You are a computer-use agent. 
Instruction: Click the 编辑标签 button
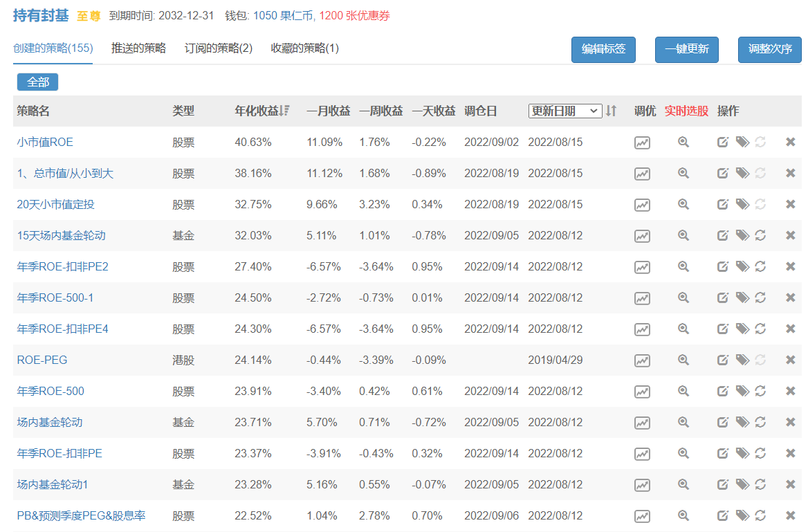tap(603, 50)
